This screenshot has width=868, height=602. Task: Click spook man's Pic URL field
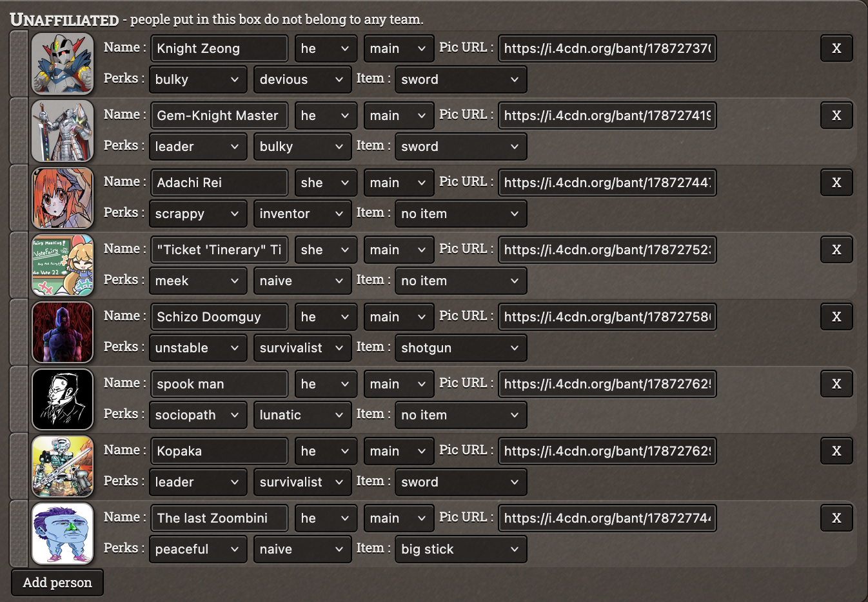pos(607,384)
